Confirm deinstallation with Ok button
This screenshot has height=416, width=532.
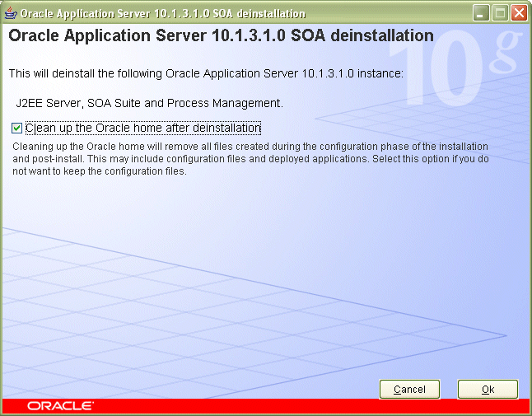(x=488, y=389)
